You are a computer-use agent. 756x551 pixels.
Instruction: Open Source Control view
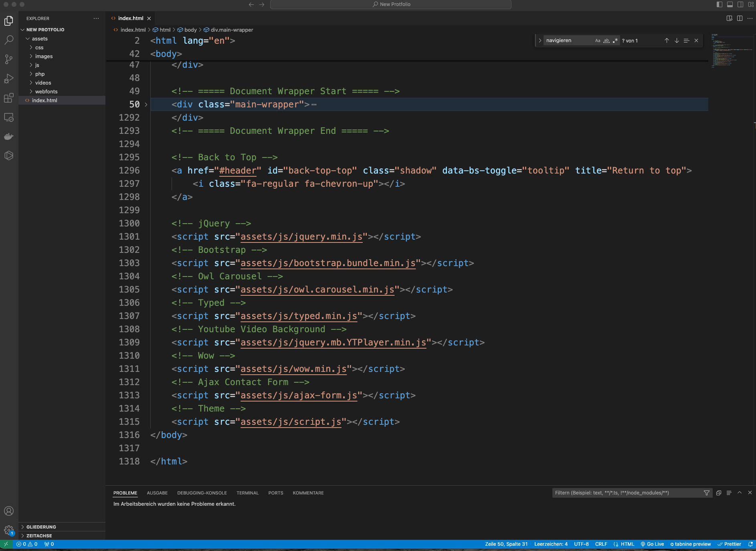point(9,59)
